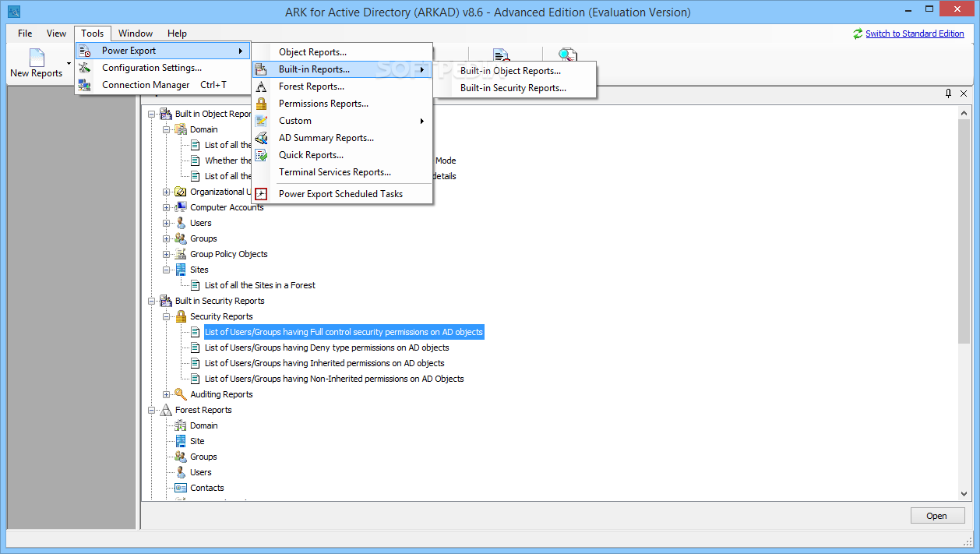
Task: Collapse the Sites node
Action: (x=167, y=270)
